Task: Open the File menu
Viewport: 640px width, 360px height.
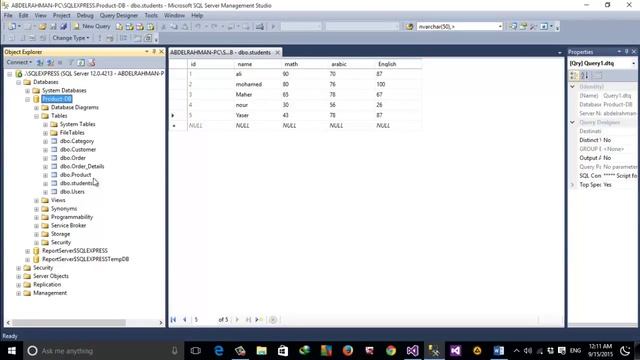Action: tap(8, 16)
